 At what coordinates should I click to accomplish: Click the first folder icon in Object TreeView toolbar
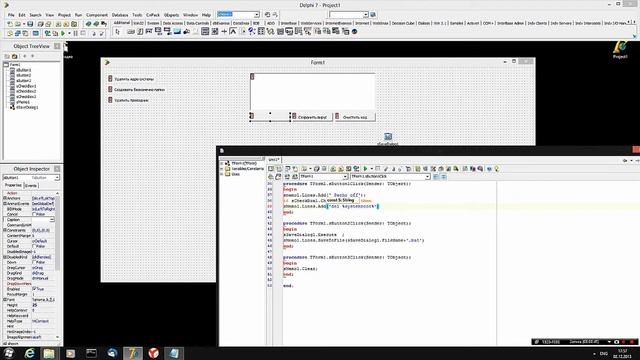[7, 56]
